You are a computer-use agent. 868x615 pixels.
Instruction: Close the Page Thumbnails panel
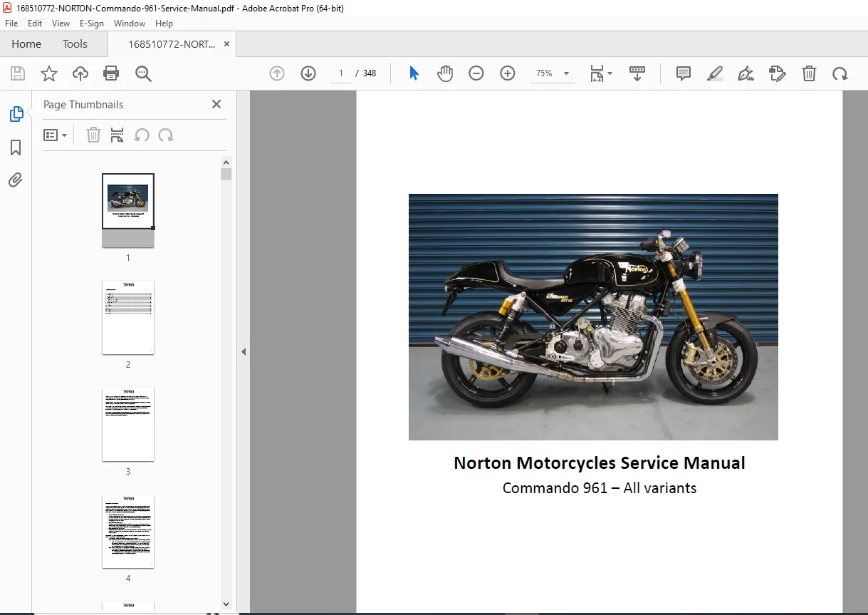pos(216,104)
